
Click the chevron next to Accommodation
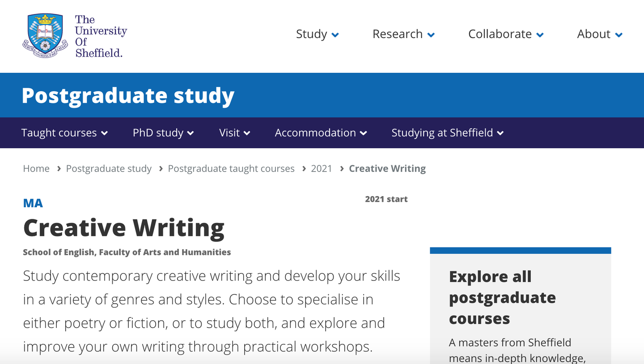pos(364,133)
